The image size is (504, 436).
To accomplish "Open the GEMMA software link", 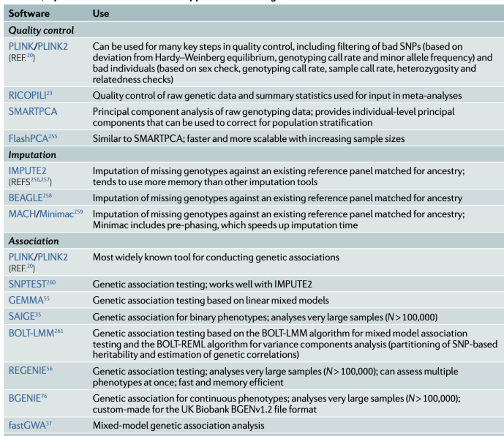I will click(x=26, y=300).
